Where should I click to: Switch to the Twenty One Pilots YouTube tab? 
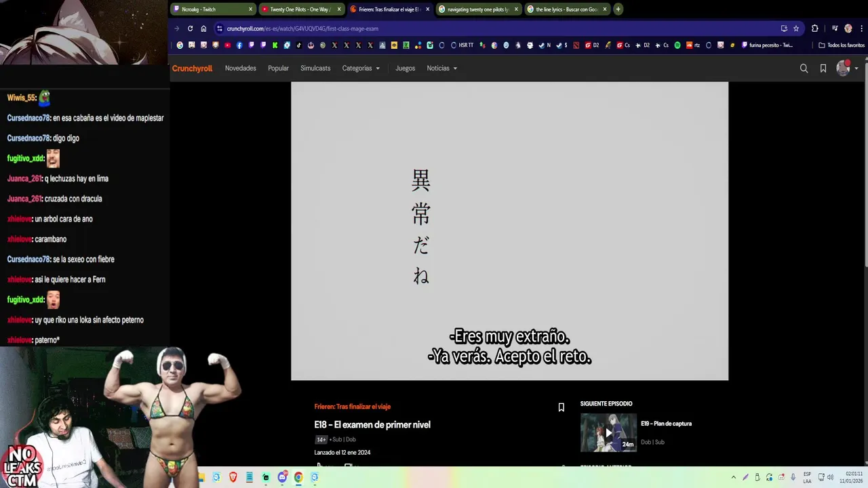(300, 9)
